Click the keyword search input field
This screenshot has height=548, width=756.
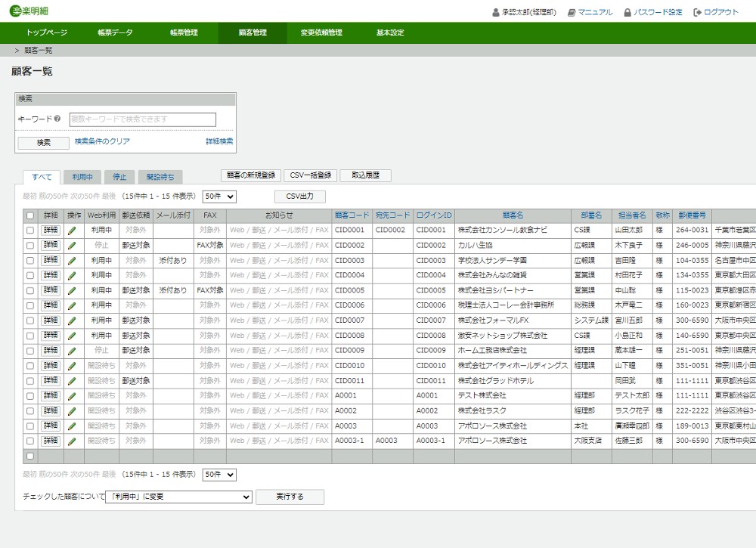[142, 119]
